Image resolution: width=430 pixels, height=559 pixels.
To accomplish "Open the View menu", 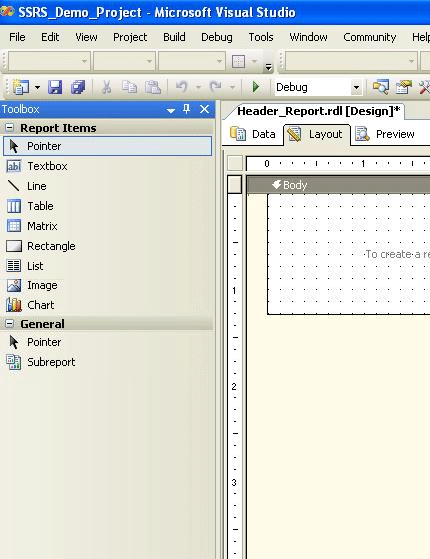I will coord(86,37).
